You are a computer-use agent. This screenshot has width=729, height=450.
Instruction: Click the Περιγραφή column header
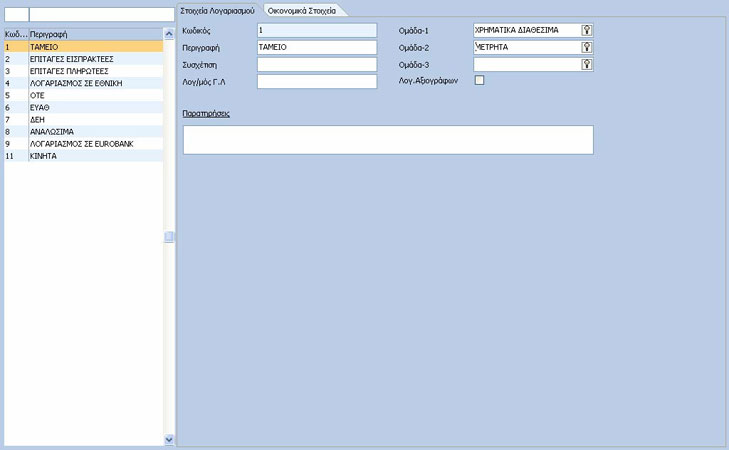click(x=96, y=34)
